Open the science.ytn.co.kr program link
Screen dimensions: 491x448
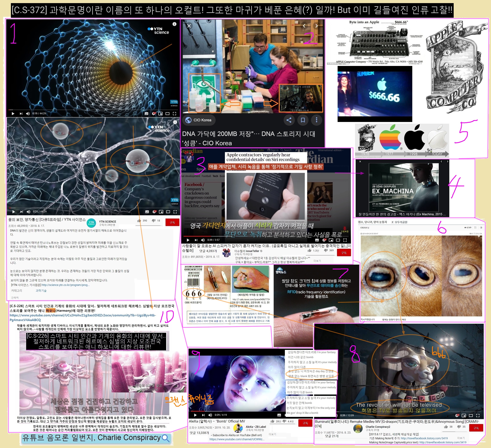point(65,285)
